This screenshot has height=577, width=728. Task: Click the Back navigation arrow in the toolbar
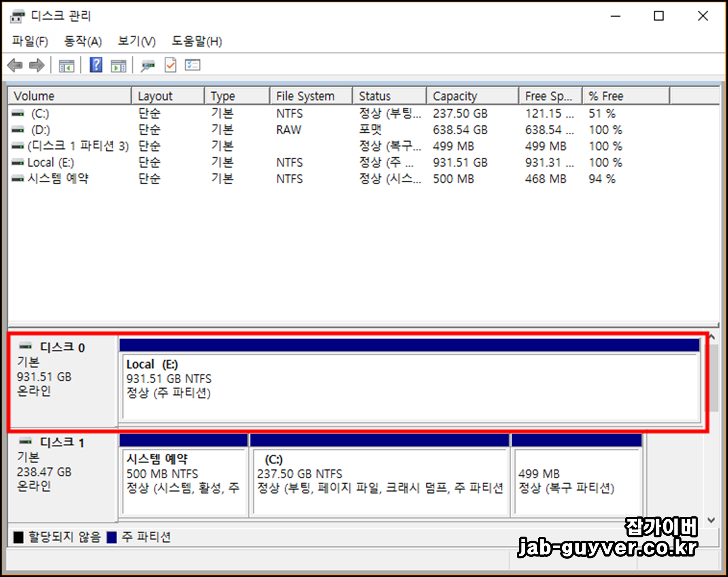[x=15, y=65]
